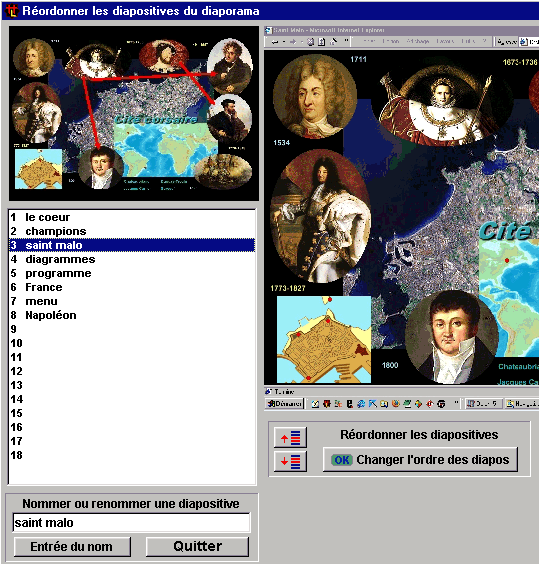
Task: Select slide 5 programme in list
Action: [x=132, y=273]
